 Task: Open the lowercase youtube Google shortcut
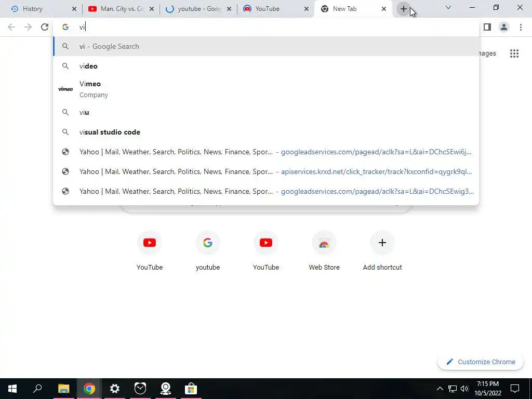[x=208, y=250]
